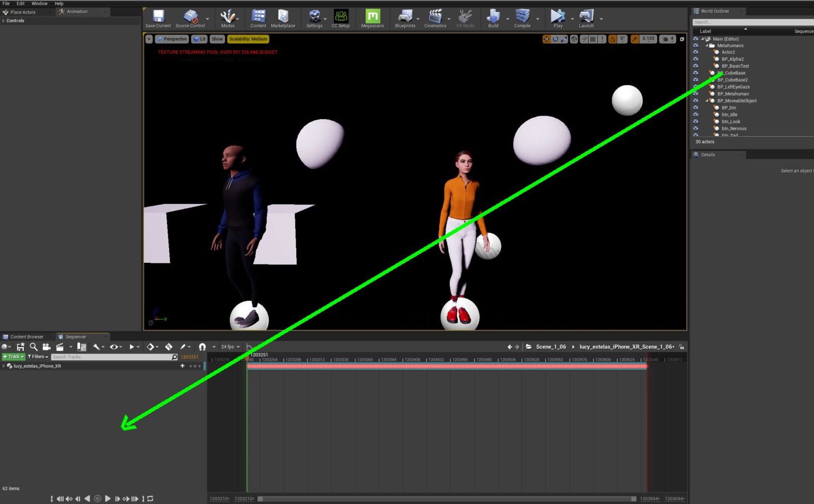Image resolution: width=814 pixels, height=504 pixels.
Task: Open the Render Movie camera icon in Sequencer
Action: tap(47, 347)
